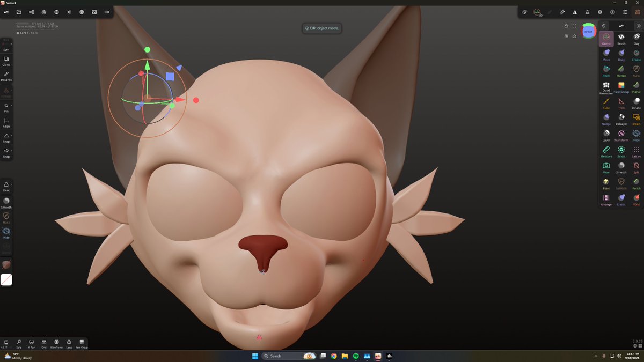Select the Lattice tool

pyautogui.click(x=636, y=151)
